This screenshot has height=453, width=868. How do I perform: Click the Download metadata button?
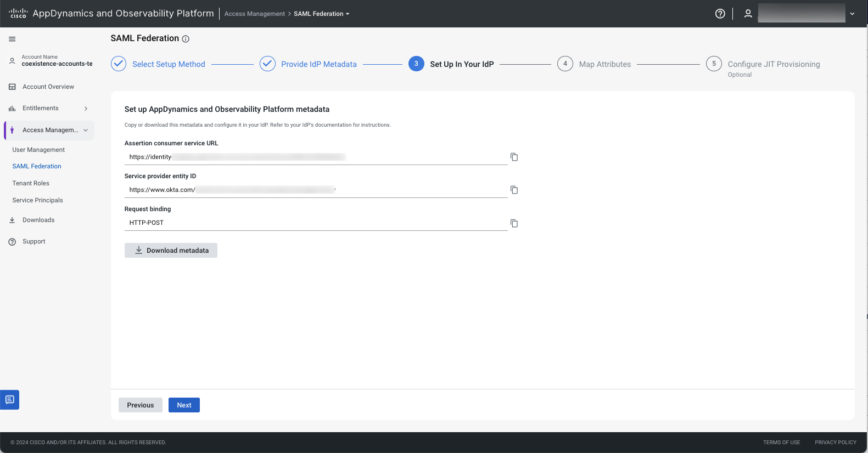click(x=171, y=250)
